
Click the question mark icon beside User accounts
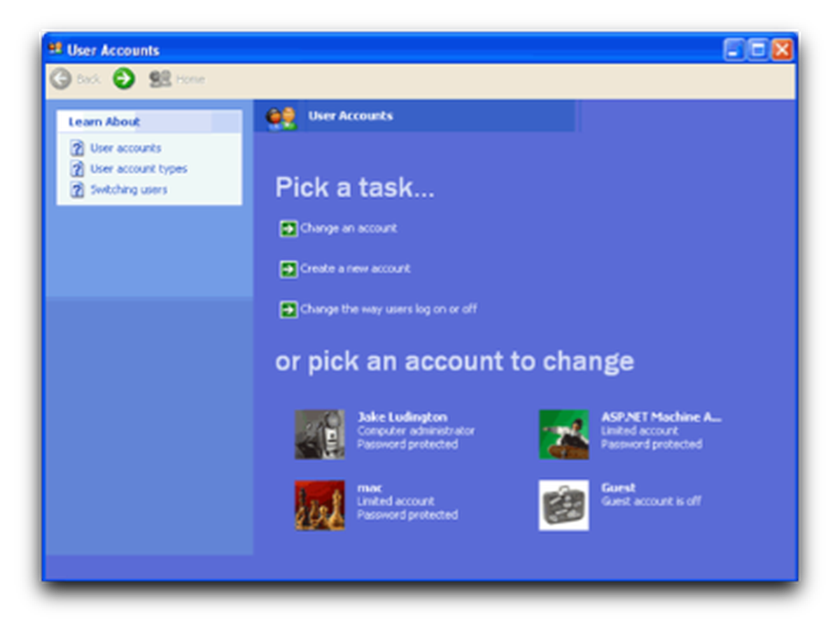click(77, 148)
